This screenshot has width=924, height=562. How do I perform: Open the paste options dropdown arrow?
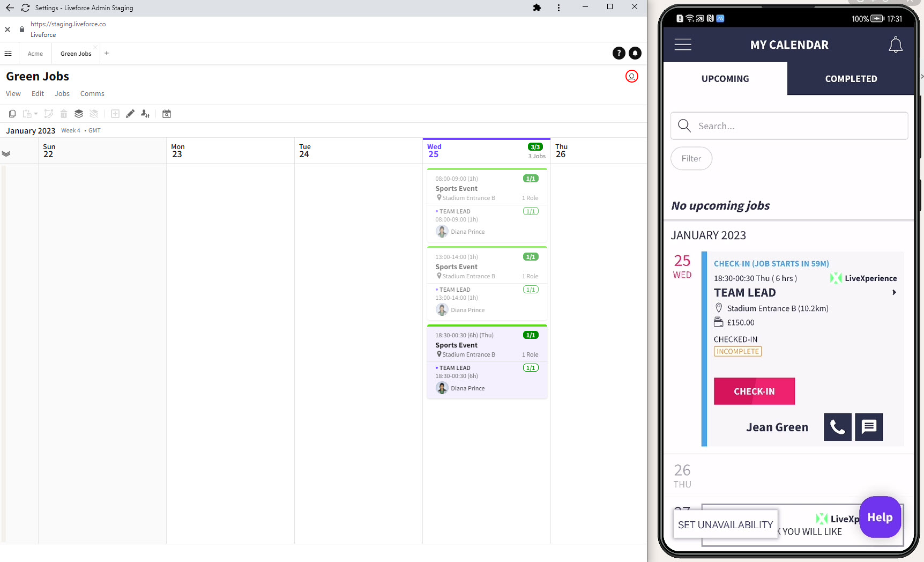[36, 114]
